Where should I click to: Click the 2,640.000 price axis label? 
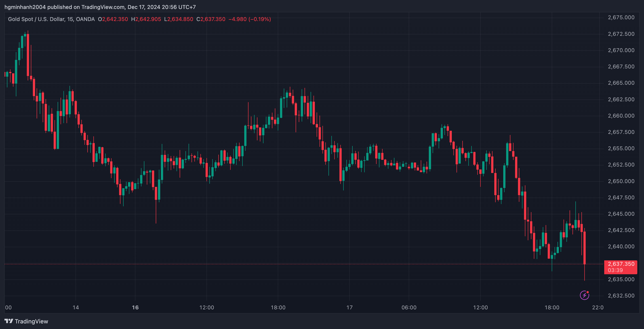click(x=621, y=247)
